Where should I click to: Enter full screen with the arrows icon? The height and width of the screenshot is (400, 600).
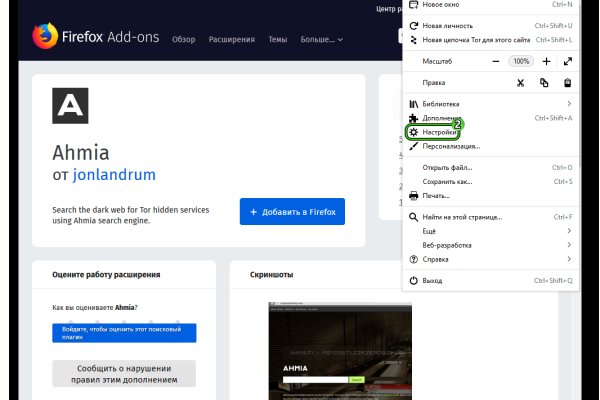567,61
